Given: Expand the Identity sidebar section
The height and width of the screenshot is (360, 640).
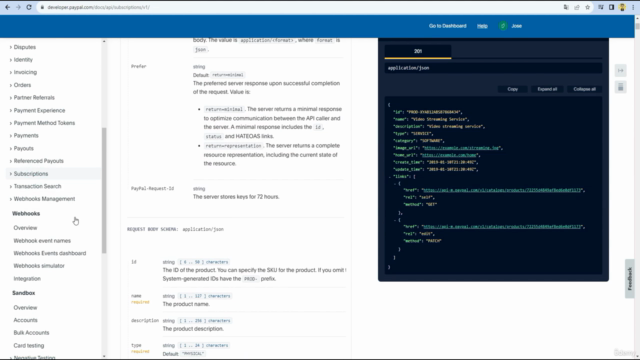Looking at the screenshot, I should click(x=23, y=60).
